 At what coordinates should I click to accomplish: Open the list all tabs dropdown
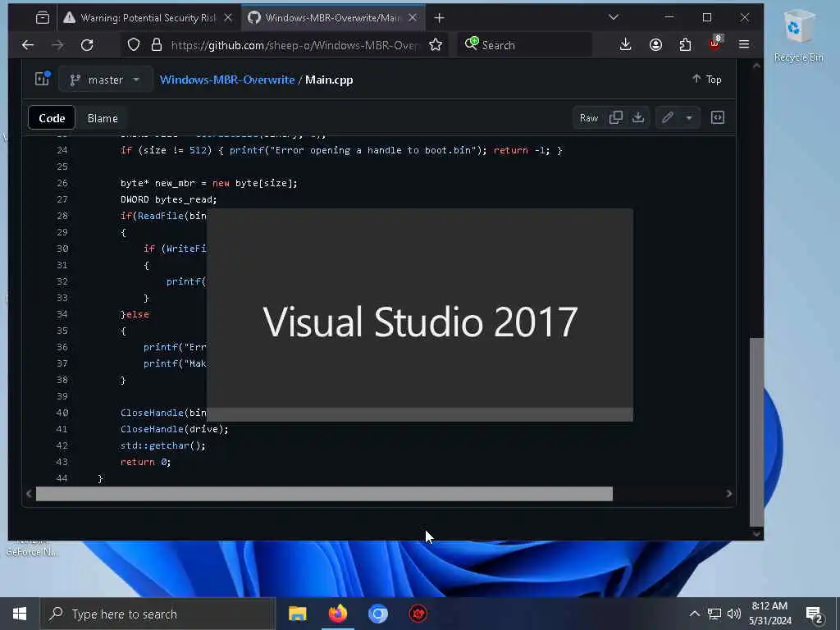614,18
